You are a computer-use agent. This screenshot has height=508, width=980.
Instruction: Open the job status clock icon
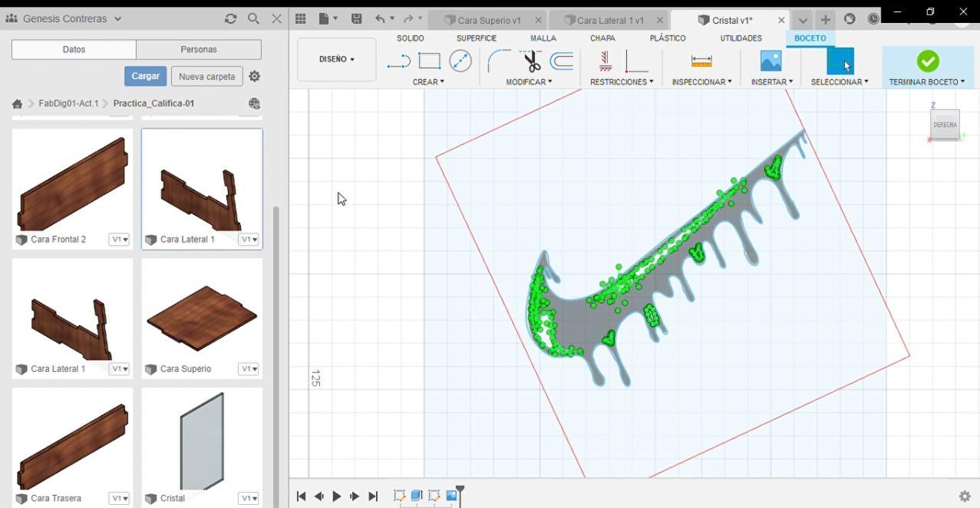[874, 19]
